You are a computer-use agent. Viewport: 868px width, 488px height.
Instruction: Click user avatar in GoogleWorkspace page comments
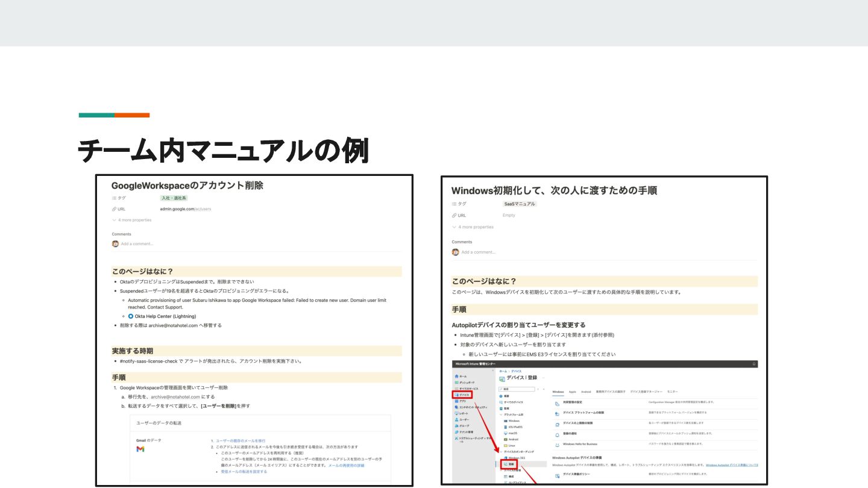pyautogui.click(x=115, y=243)
